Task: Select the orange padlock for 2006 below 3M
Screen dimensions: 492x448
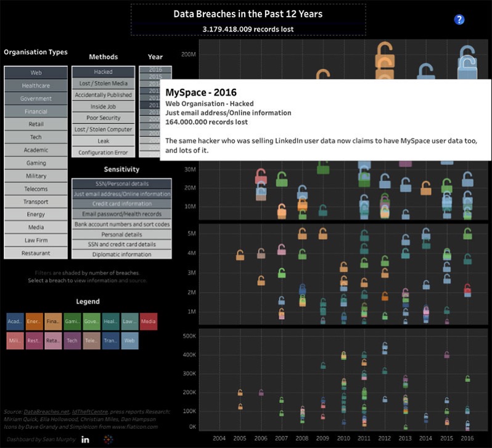Action: coord(261,280)
